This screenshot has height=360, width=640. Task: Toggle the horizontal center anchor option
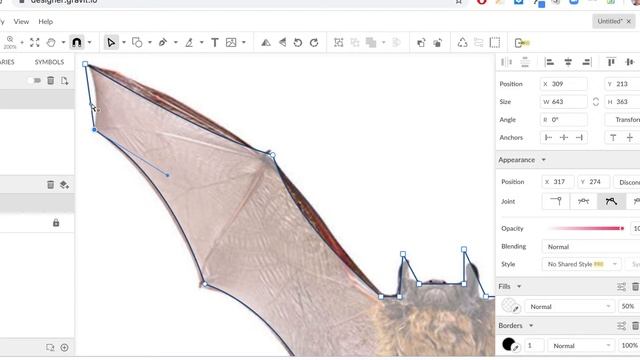point(564,138)
